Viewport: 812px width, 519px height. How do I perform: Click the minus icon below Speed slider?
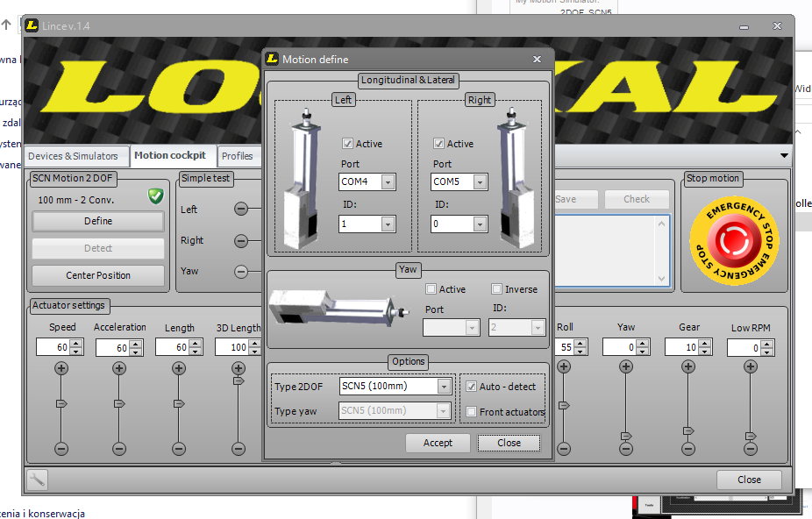tap(61, 449)
